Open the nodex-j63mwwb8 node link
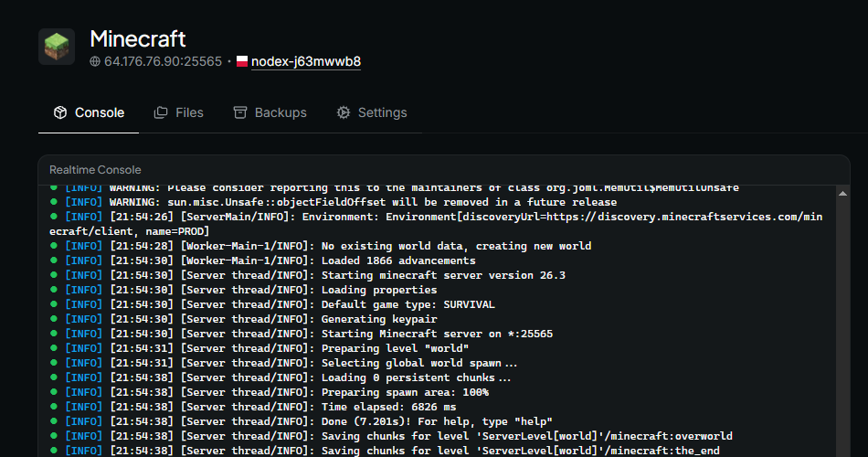The image size is (868, 457). tap(306, 61)
